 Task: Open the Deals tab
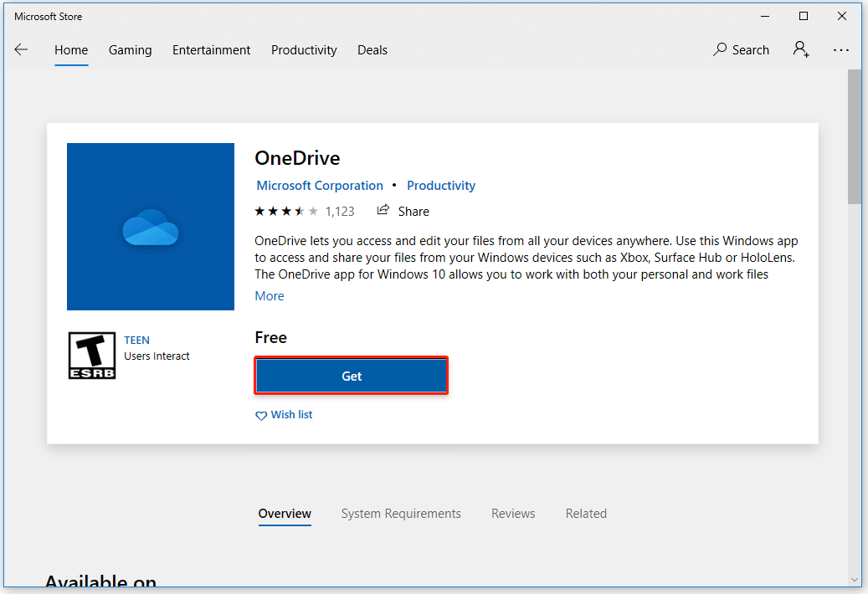[372, 50]
